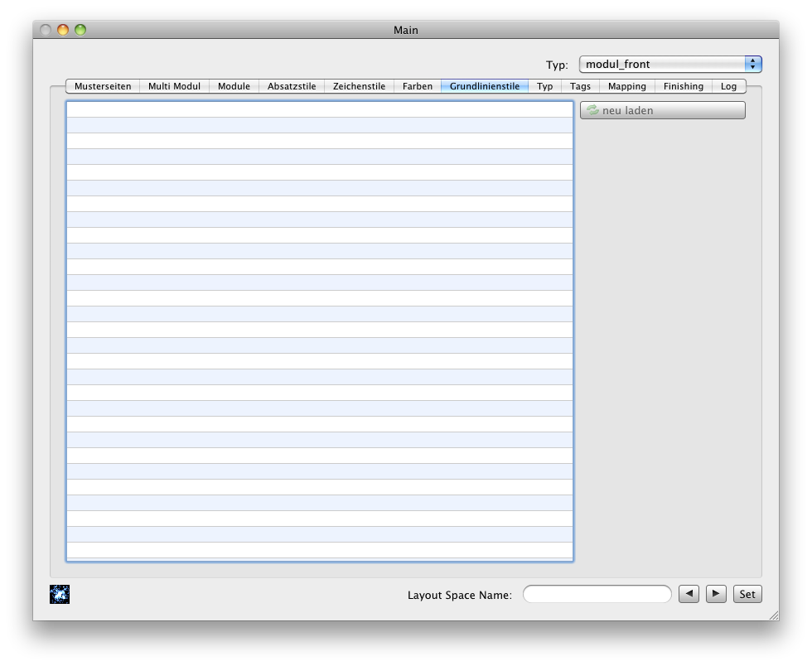Show the Zeichenstile tab
Screen dimensions: 812x666
[359, 86]
